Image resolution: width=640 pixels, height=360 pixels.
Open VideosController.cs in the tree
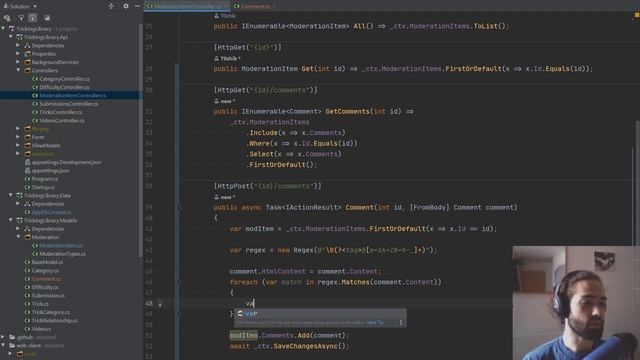click(x=62, y=120)
